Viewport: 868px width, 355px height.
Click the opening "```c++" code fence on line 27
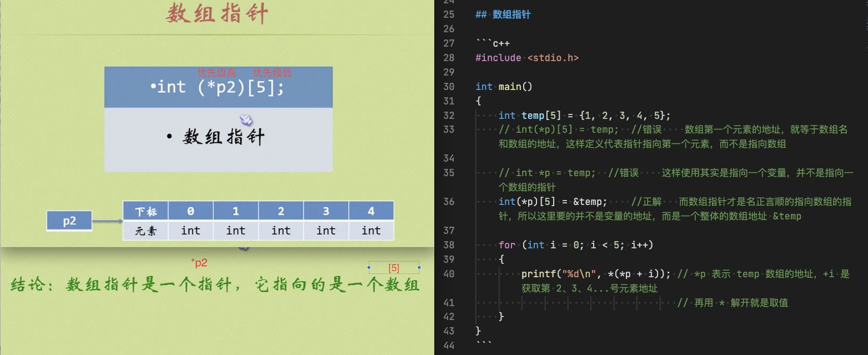pyautogui.click(x=493, y=43)
